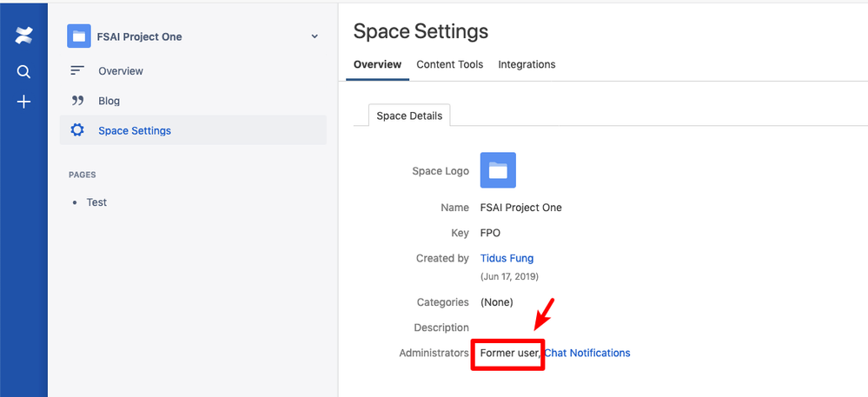This screenshot has width=868, height=397.
Task: Click the Space Settings page heading
Action: (421, 31)
